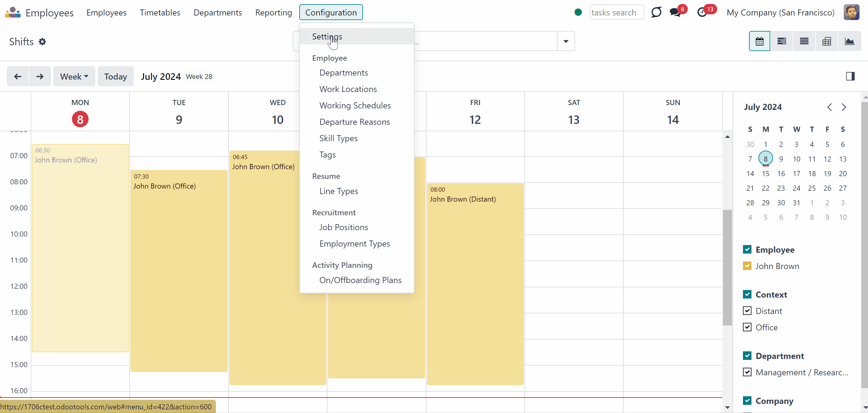
Task: Uncheck the Management / Research department checkbox
Action: pyautogui.click(x=747, y=372)
